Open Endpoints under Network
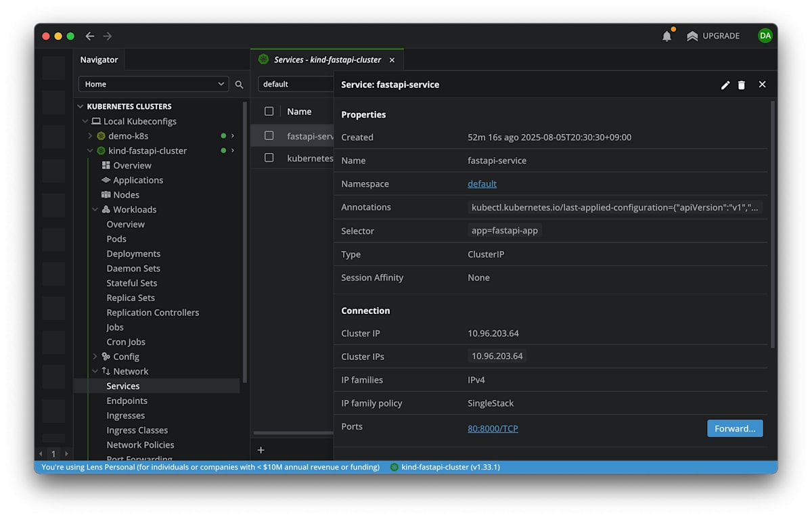The height and width of the screenshot is (519, 812). click(x=127, y=401)
